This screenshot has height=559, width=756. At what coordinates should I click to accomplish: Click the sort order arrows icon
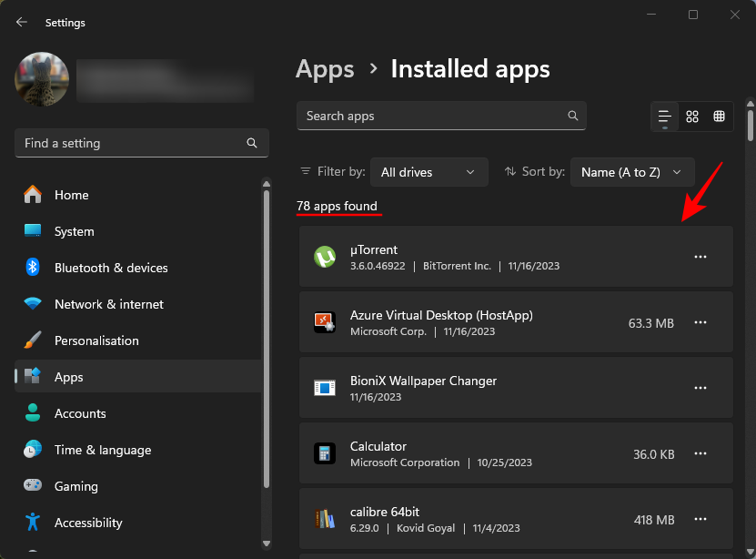click(x=511, y=171)
